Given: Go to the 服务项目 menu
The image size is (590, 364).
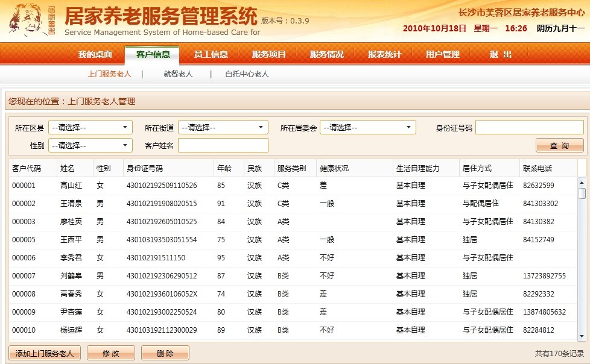Looking at the screenshot, I should tap(268, 54).
